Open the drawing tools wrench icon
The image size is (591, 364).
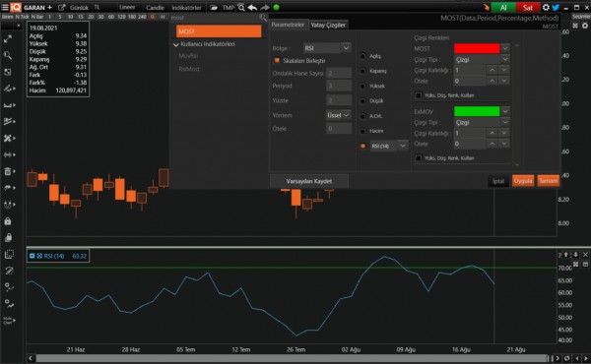coord(8,138)
